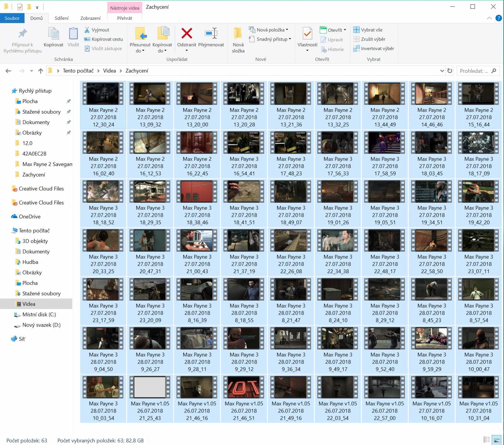Screen dimensions: 504x445
Task: Select video Max Payne v1.05 27.07.2018 10_31_04
Action: point(478,399)
